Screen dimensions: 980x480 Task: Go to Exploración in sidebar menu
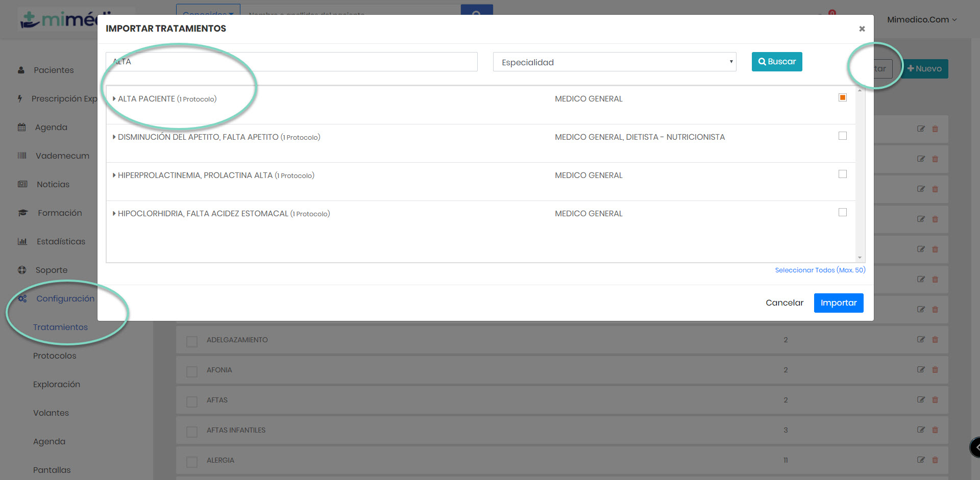pos(57,384)
